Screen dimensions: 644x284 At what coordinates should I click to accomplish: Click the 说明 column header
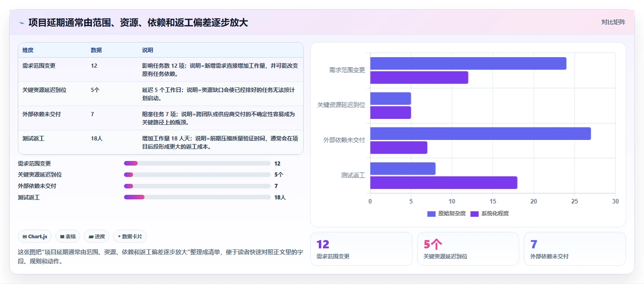148,50
